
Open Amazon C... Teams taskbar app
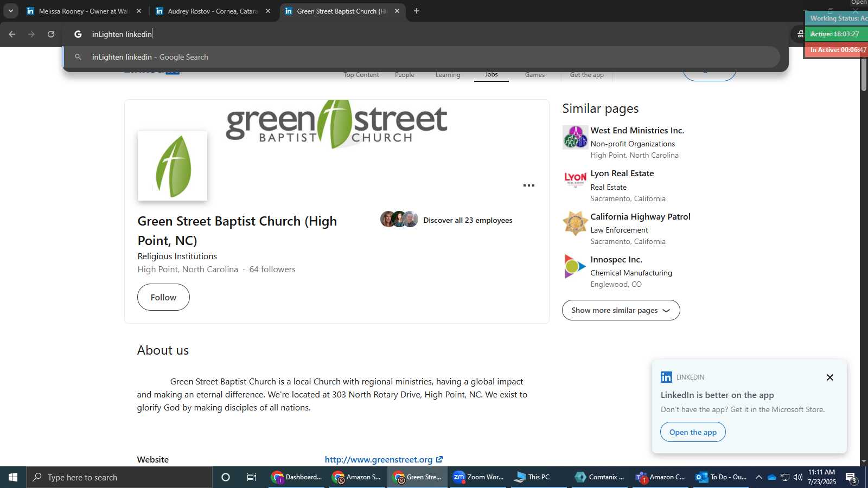(x=660, y=477)
